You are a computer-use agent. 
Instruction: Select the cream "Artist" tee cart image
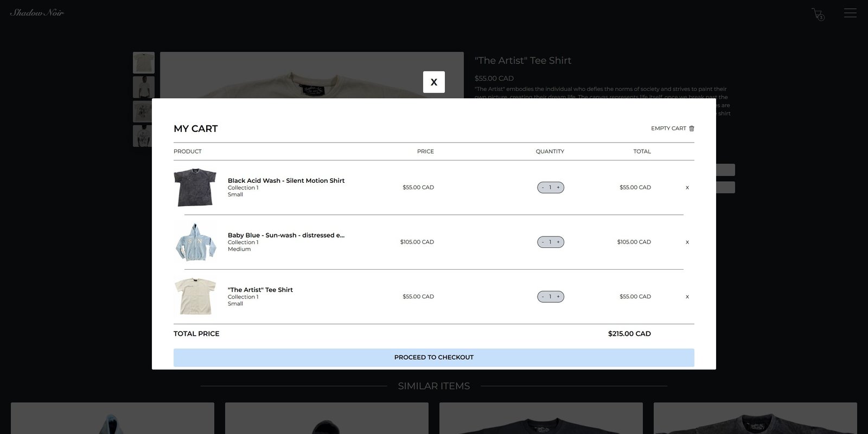click(195, 296)
